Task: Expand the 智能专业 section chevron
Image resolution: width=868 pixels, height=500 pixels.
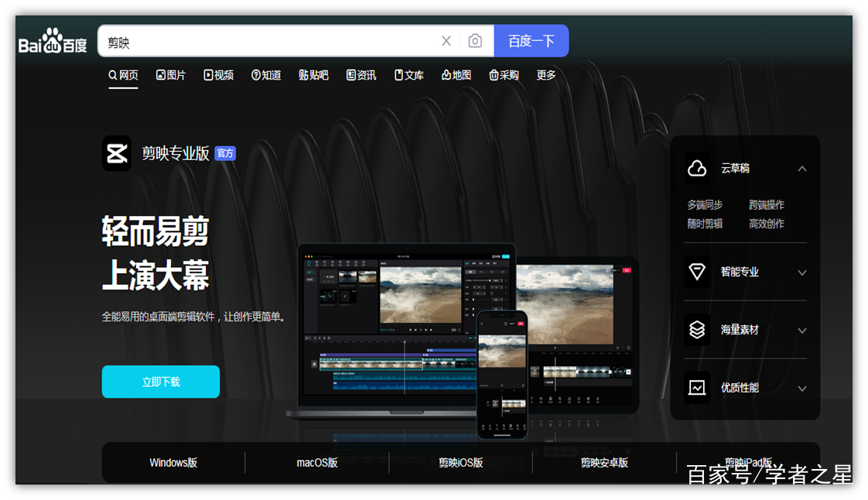Action: click(802, 272)
